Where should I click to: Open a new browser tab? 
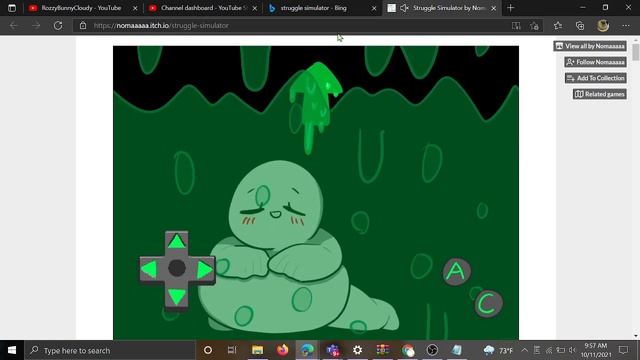tap(511, 8)
